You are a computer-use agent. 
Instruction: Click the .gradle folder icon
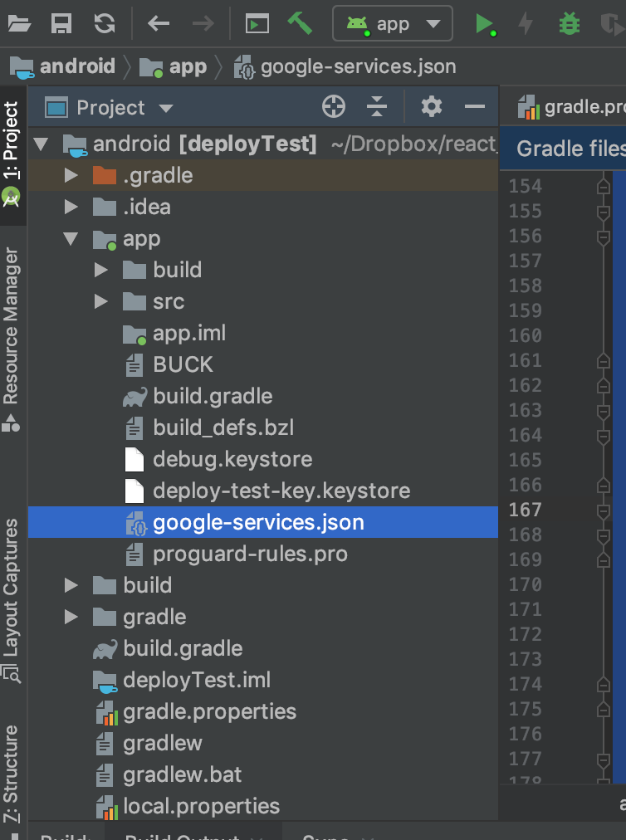coord(105,175)
